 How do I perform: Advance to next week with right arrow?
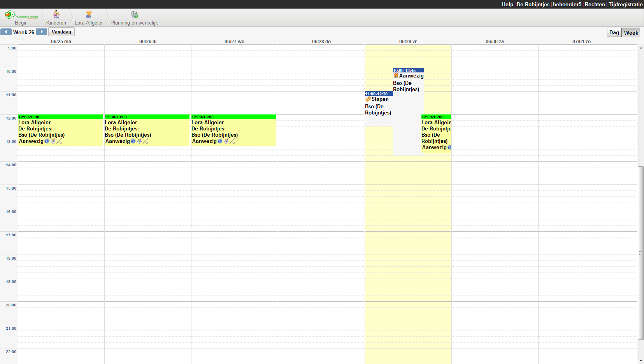pyautogui.click(x=41, y=32)
